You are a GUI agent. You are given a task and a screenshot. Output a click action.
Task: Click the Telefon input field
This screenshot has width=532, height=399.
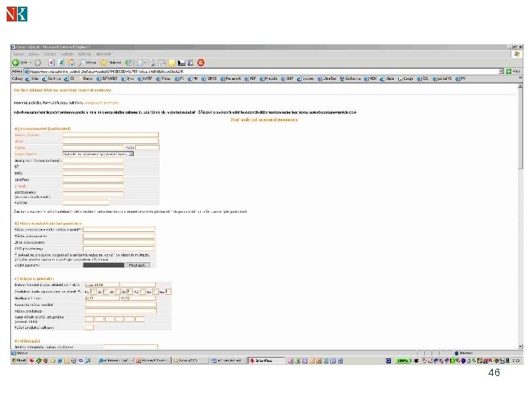pyautogui.click(x=93, y=180)
